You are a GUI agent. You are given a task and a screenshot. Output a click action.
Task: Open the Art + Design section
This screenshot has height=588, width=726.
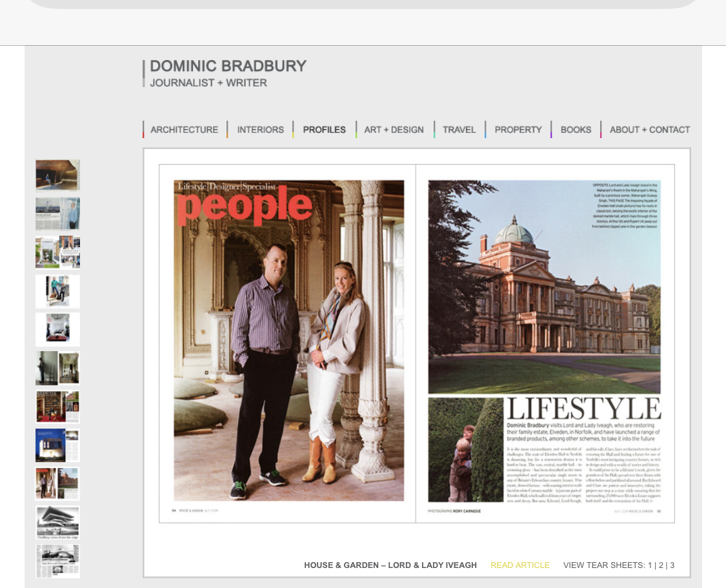point(394,130)
